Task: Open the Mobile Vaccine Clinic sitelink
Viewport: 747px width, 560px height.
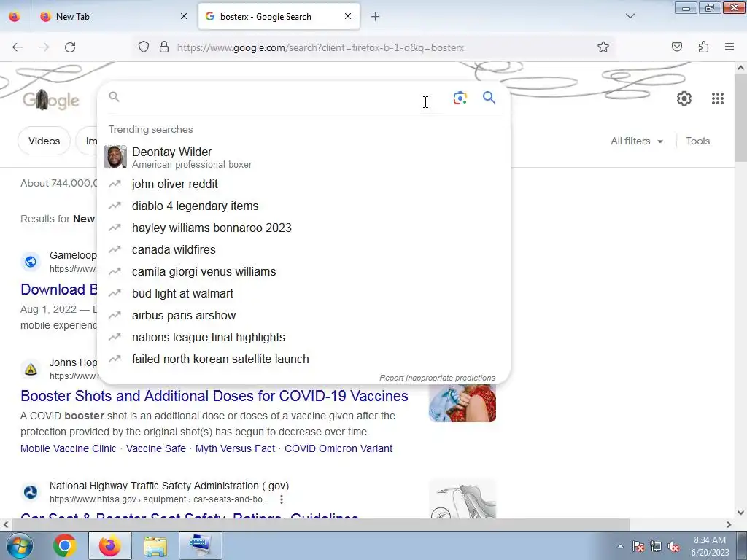Action: [68, 448]
